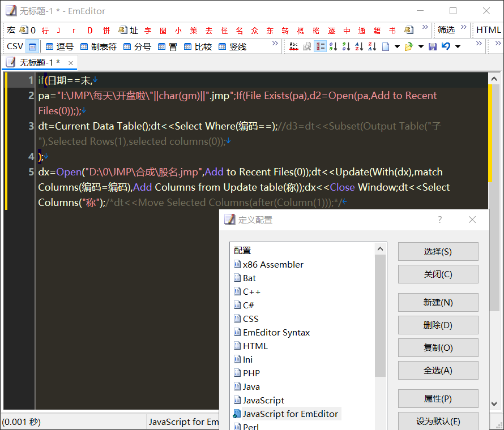This screenshot has height=430, width=504.
Task: Click the 关闭(C) button in dialog
Action: [438, 274]
